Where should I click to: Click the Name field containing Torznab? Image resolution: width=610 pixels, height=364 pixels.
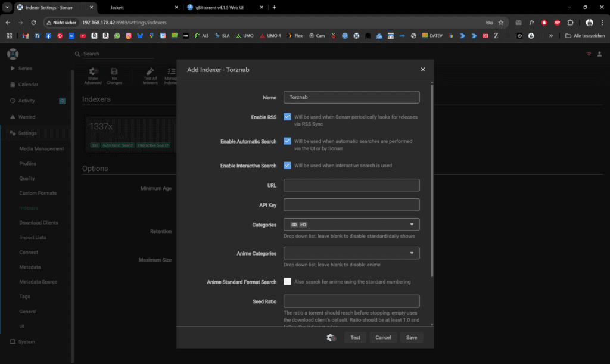(x=351, y=97)
